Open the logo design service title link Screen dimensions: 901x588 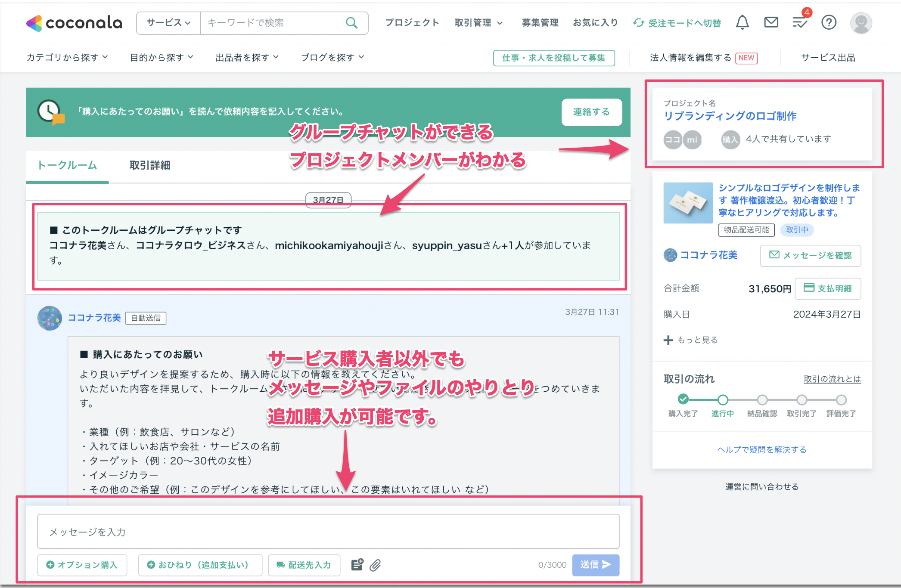[x=789, y=200]
